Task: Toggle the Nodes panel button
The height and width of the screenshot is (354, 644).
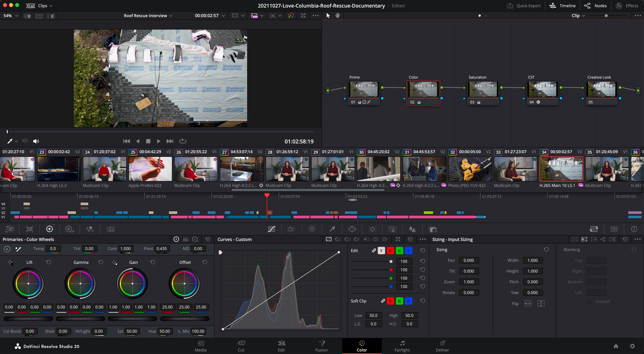Action: click(595, 5)
